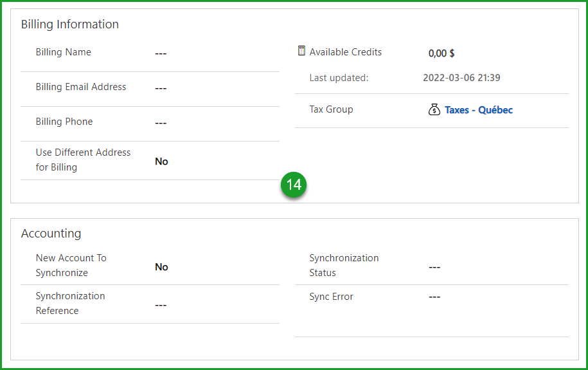This screenshot has height=370, width=588.
Task: Click the Billing Information section heading
Action: (x=70, y=24)
